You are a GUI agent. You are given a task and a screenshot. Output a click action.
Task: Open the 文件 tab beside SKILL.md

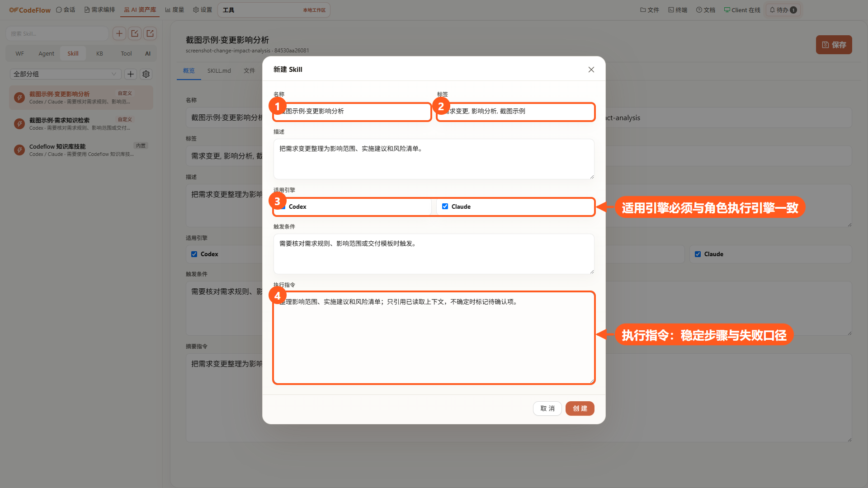coord(249,70)
